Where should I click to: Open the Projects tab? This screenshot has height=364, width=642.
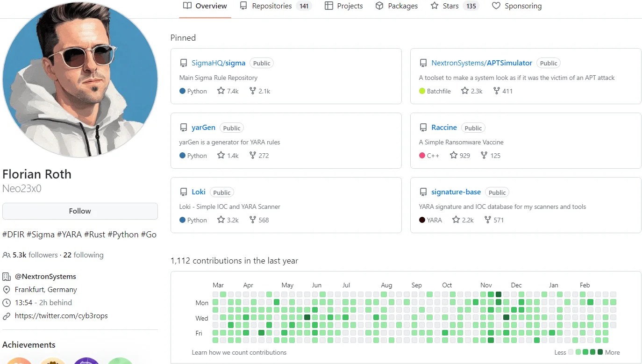pyautogui.click(x=343, y=6)
